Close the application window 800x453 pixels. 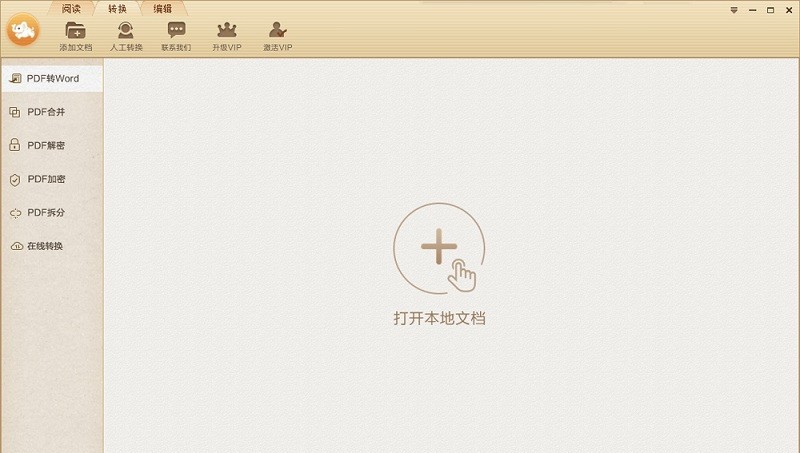789,10
